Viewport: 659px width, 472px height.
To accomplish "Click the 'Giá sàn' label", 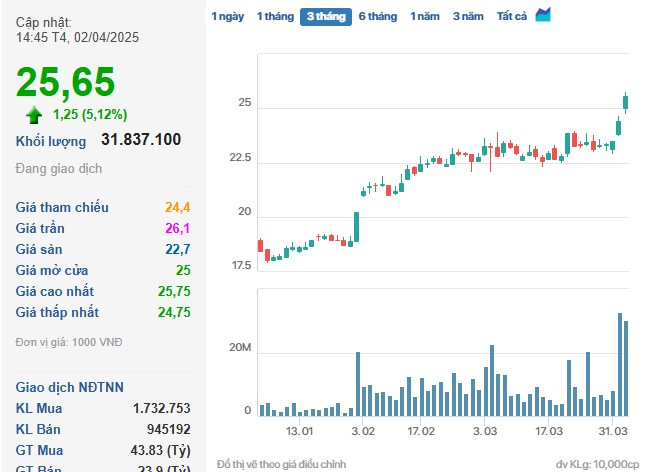I will pos(39,249).
